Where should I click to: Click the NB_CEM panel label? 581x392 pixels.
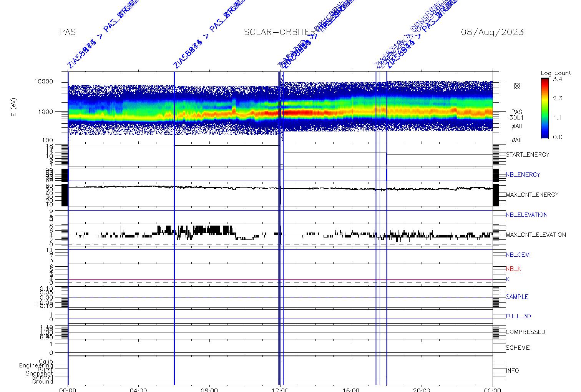518,255
